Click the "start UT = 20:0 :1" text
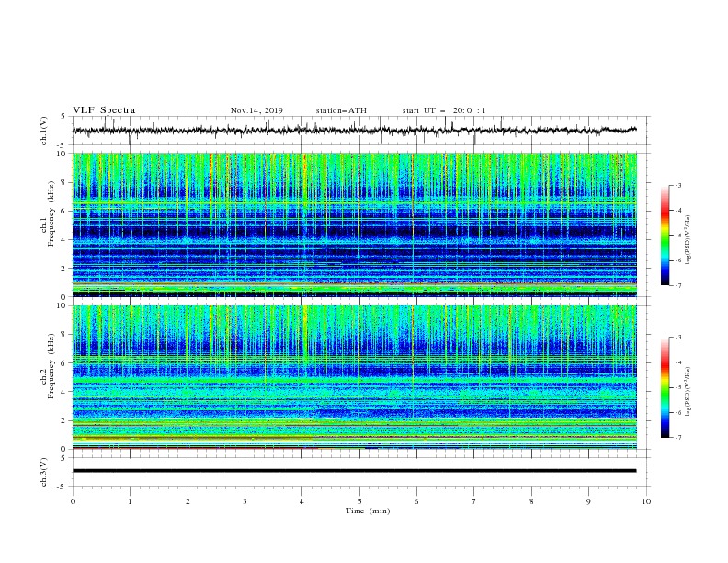This screenshot has height=563, width=728. pos(444,110)
